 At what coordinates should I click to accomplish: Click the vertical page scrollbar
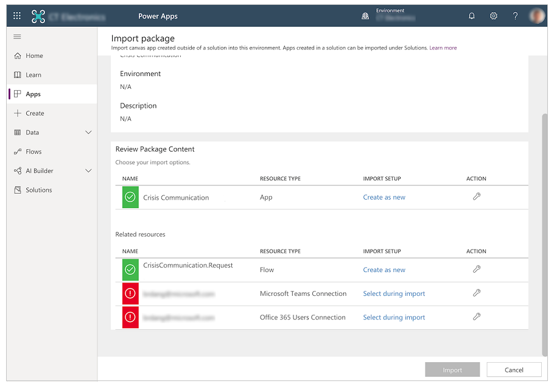(544, 235)
